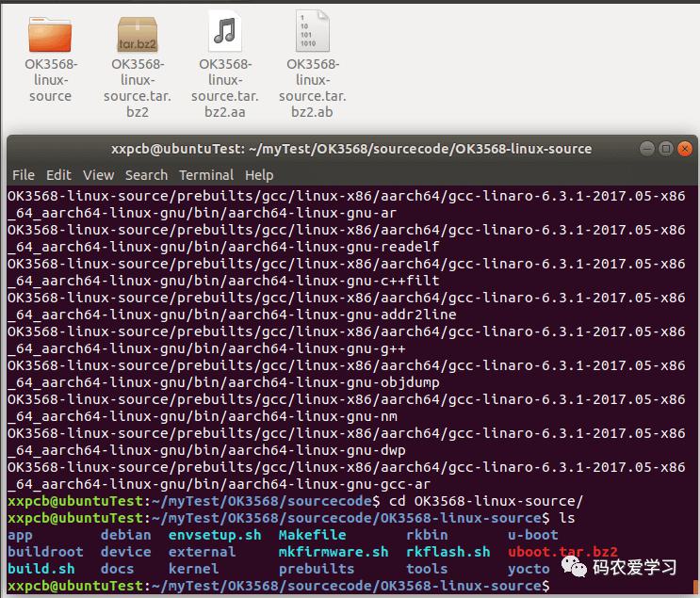Viewport: 700px width, 598px height.
Task: Minimize the terminal window
Action: pyautogui.click(x=647, y=148)
